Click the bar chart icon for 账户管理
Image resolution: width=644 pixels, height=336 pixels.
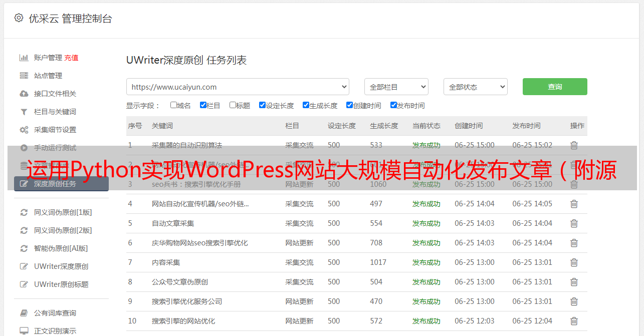[24, 58]
